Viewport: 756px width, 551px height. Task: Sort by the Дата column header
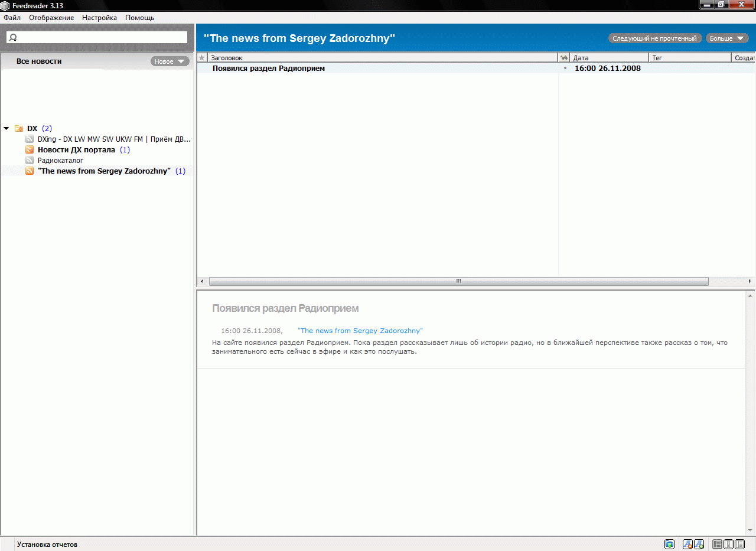pos(610,58)
